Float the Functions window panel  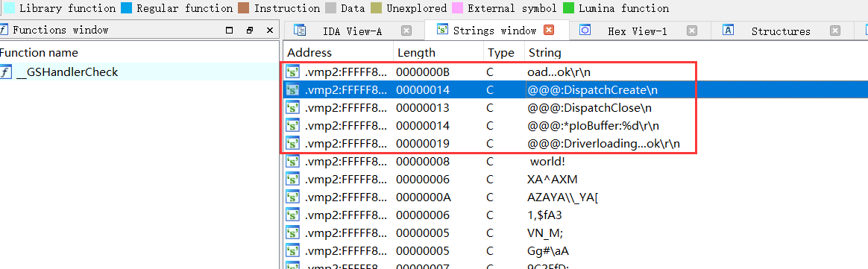[x=250, y=31]
